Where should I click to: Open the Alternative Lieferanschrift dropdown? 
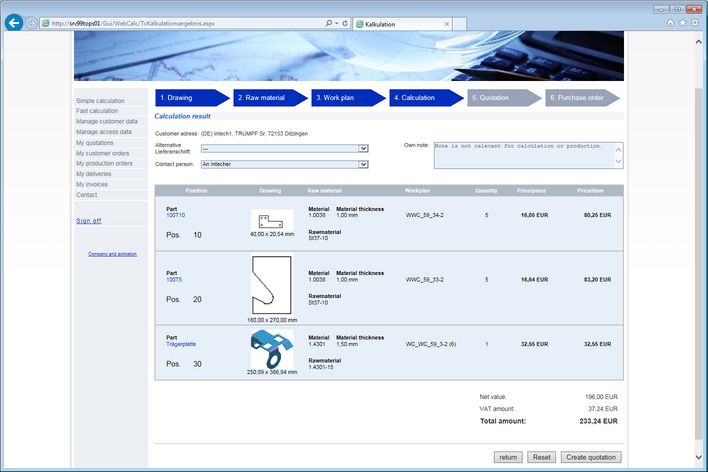click(x=285, y=148)
